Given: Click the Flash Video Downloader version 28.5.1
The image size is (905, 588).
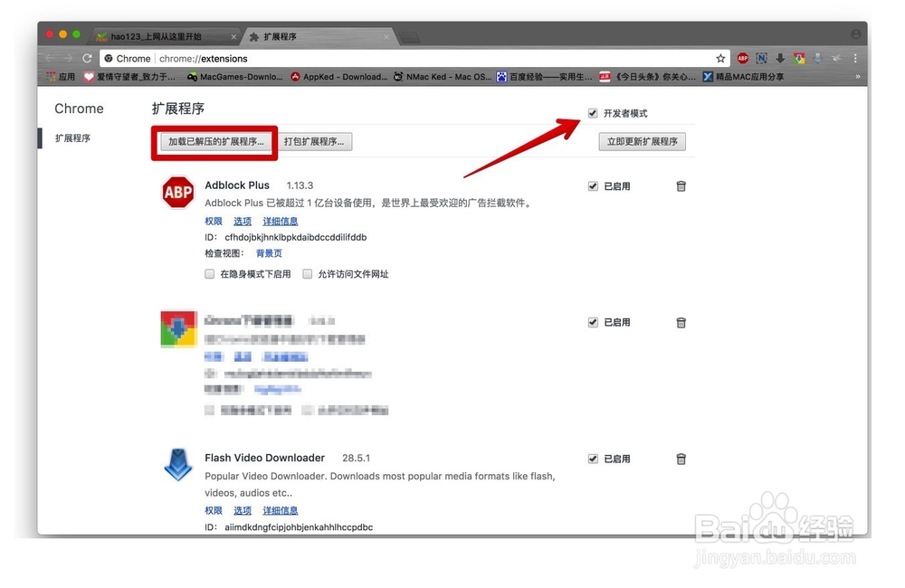Looking at the screenshot, I should tap(356, 458).
